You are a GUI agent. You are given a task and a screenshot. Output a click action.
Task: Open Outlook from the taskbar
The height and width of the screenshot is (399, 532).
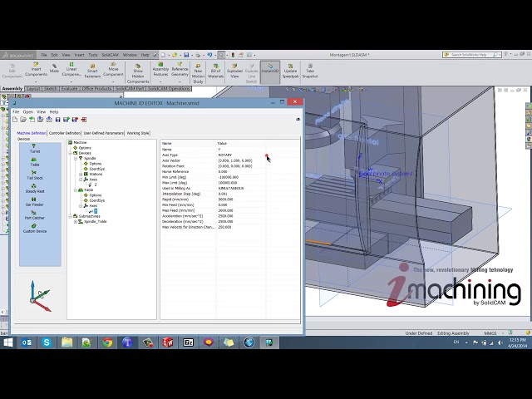(27, 342)
